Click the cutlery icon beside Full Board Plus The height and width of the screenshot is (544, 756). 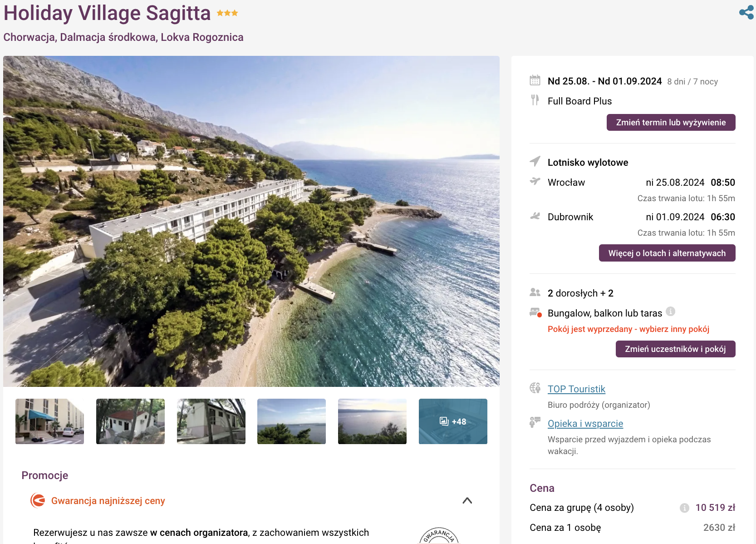(535, 100)
